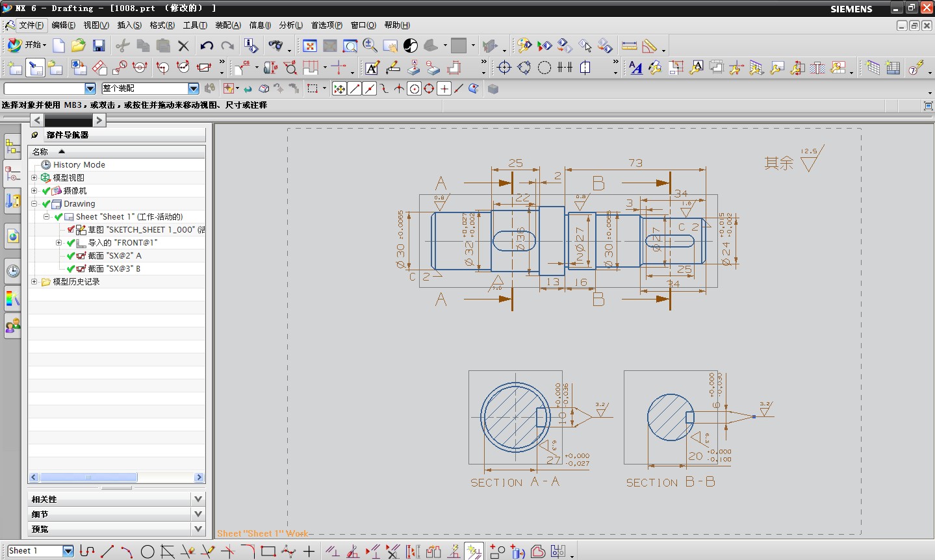Open the text annotation editor icon
935x560 pixels.
(x=372, y=68)
